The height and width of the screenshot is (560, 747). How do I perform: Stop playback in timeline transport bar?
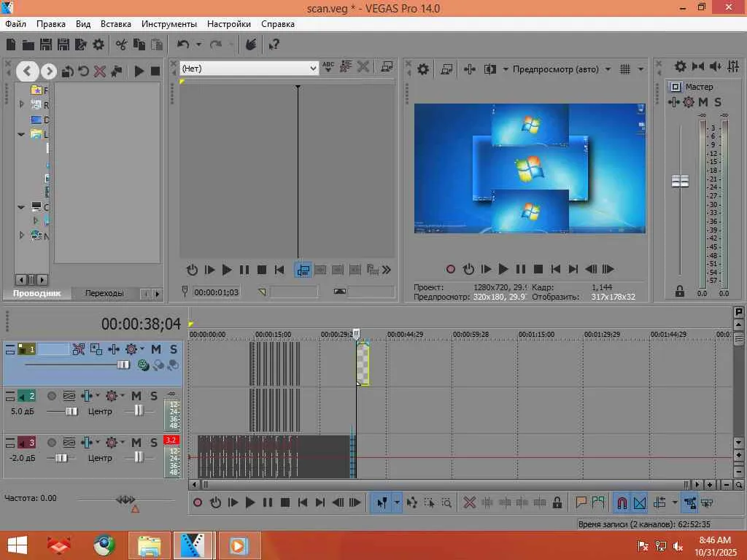click(285, 502)
